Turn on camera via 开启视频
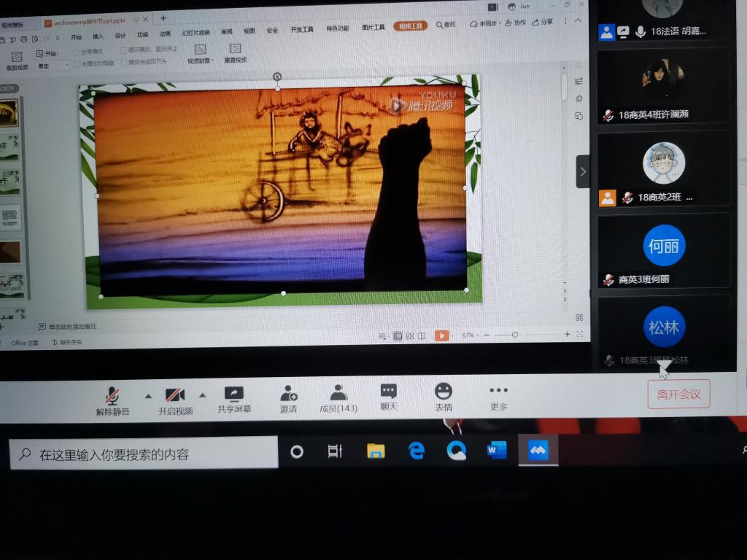The height and width of the screenshot is (560, 747). (175, 400)
